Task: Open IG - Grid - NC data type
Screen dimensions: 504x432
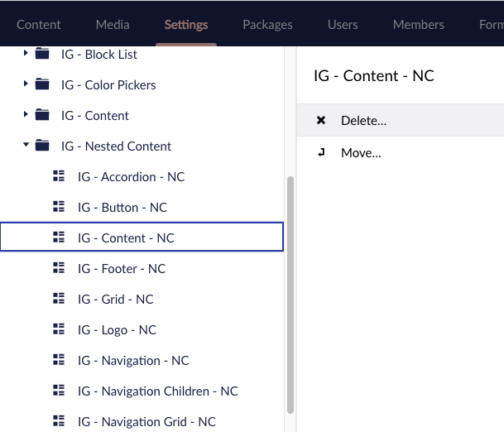Action: coord(115,300)
